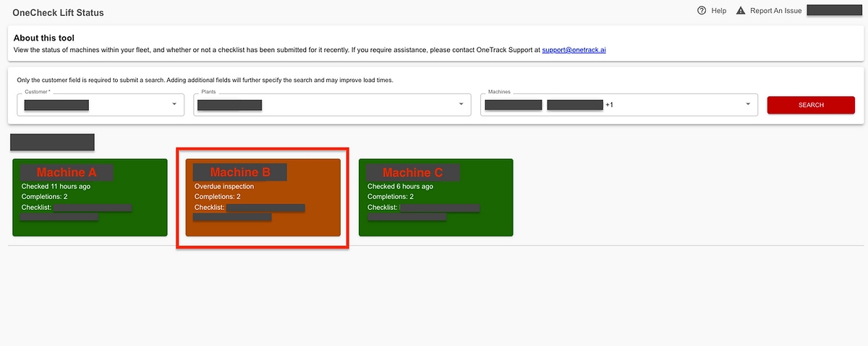Click the 'Completions: 2' text under Checked 11 hours ago
This screenshot has width=868, height=346.
click(45, 197)
